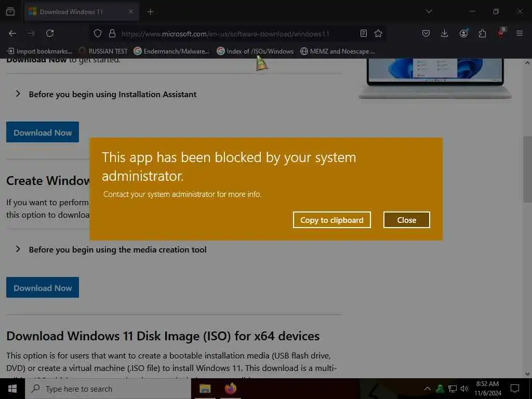Open MEMZ and Noescape bookmark
The height and width of the screenshot is (399, 532).
pos(338,51)
